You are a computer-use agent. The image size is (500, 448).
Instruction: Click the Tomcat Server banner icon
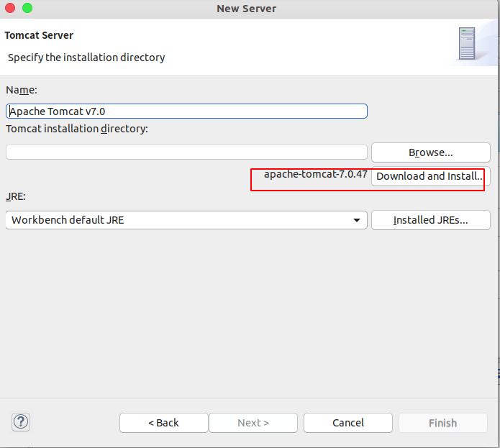click(467, 44)
